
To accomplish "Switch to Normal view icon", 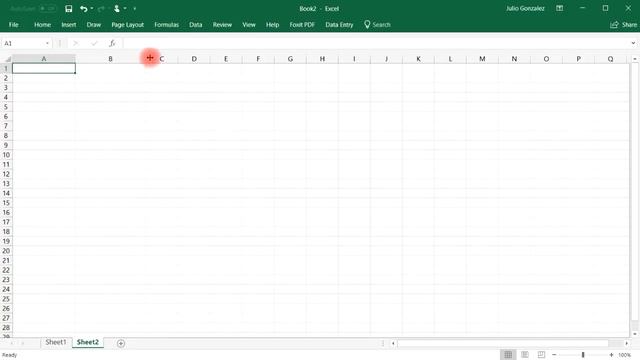I will pos(508,355).
